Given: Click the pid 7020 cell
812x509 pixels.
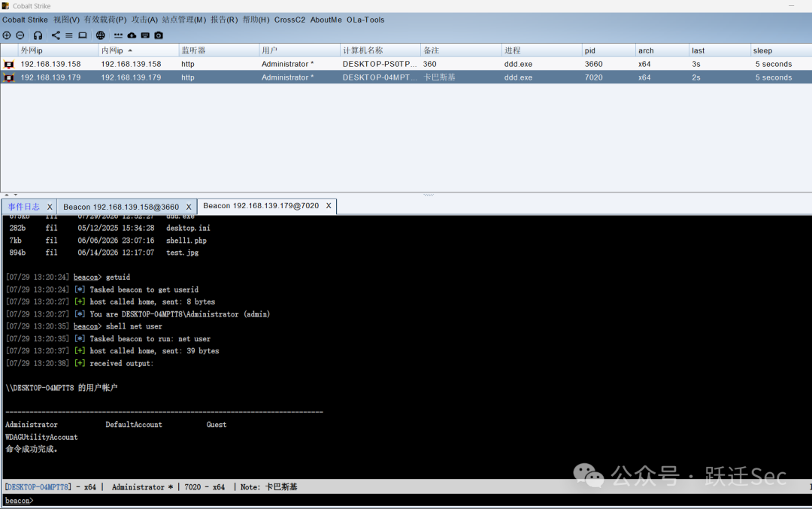Looking at the screenshot, I should tap(593, 77).
